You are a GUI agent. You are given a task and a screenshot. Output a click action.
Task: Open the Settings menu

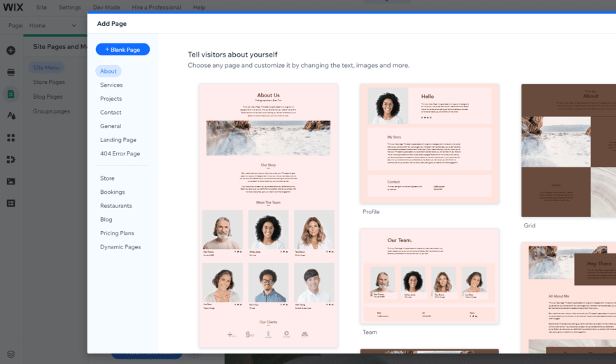coord(69,7)
